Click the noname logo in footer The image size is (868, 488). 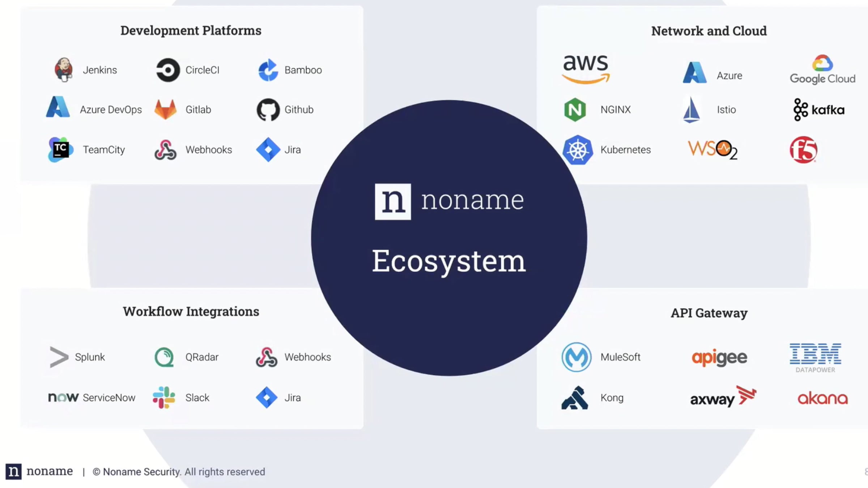click(39, 471)
